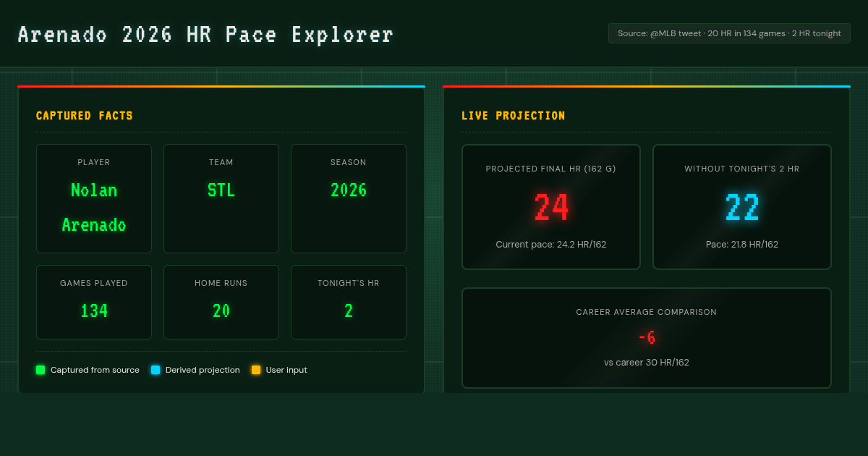Click the cyan Derived projection swatch
The width and height of the screenshot is (868, 456).
point(156,370)
